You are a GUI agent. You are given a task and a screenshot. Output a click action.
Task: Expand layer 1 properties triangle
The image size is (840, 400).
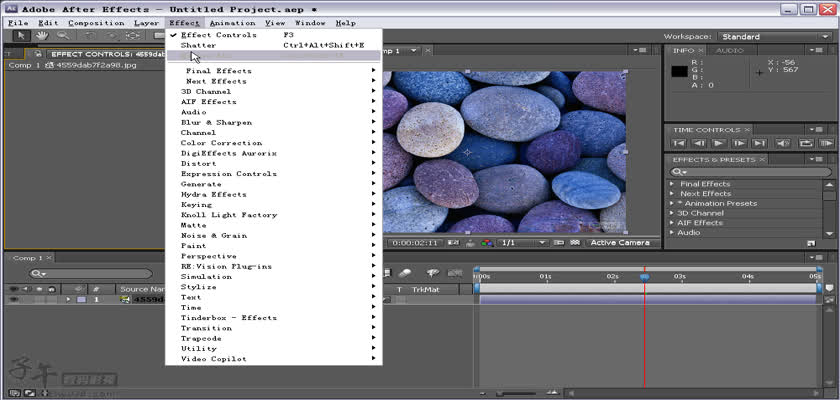[68, 300]
